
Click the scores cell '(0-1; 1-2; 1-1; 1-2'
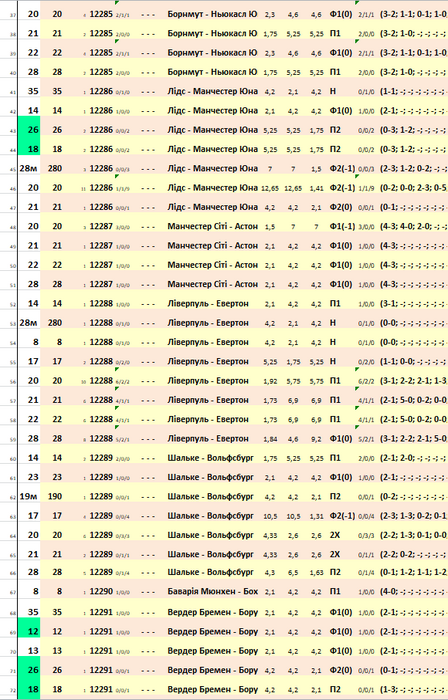[x=414, y=572]
